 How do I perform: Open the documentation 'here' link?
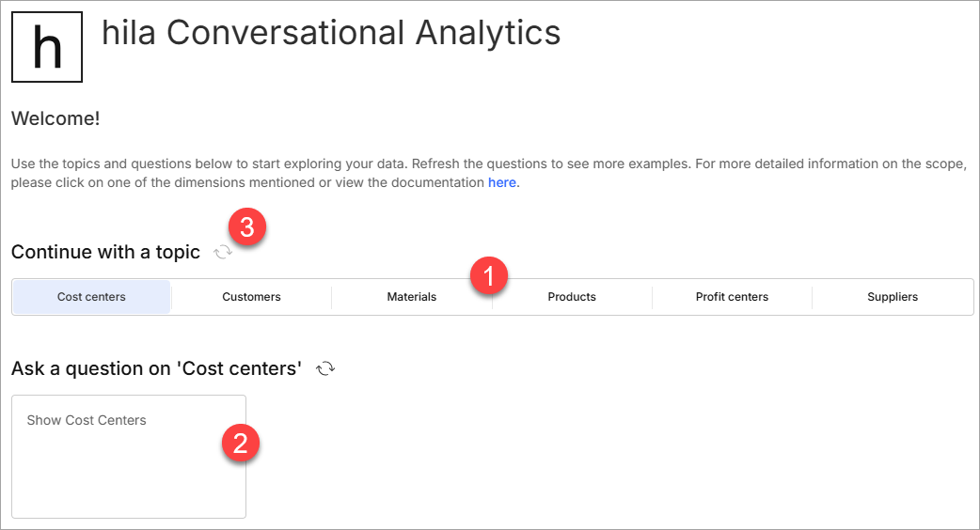tap(501, 183)
